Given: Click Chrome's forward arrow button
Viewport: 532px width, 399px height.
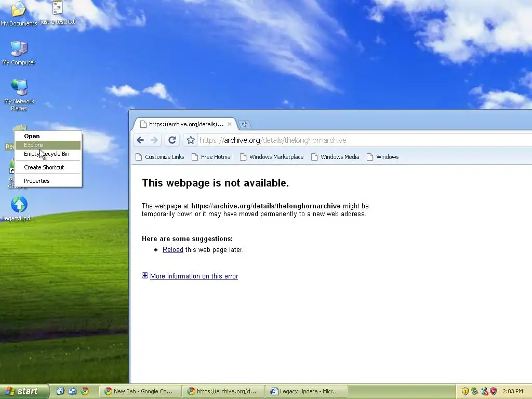Looking at the screenshot, I should click(154, 140).
